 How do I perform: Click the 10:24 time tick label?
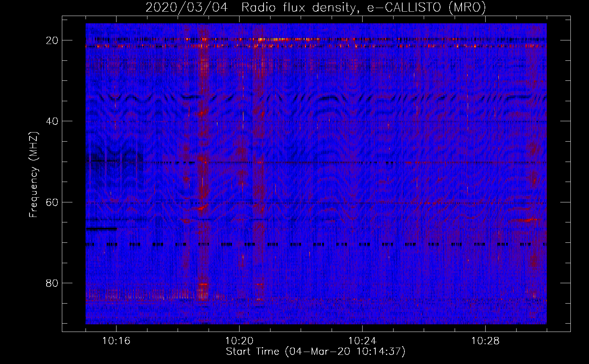[362, 341]
